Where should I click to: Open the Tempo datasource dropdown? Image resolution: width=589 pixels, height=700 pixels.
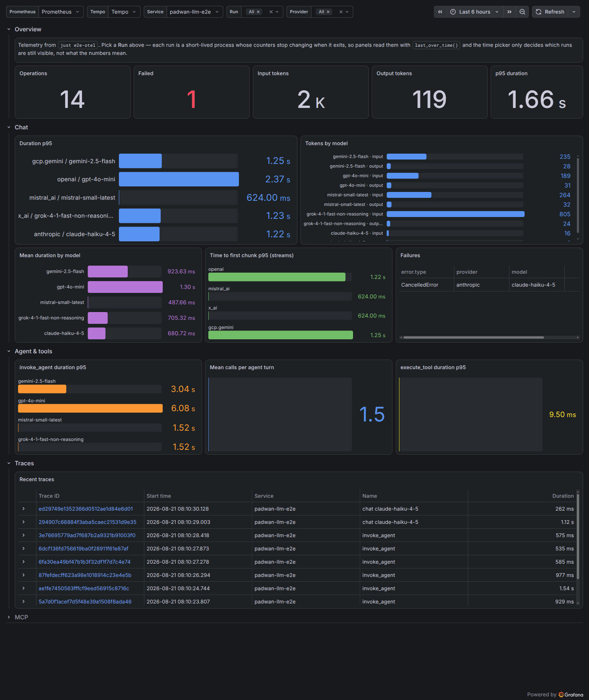[x=124, y=12]
